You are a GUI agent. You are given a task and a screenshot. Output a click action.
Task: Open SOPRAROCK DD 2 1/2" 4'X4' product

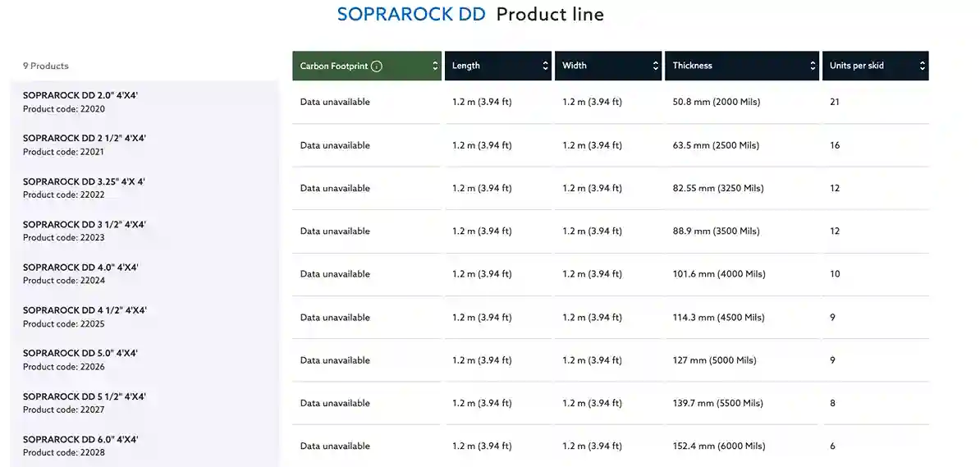[x=85, y=138]
